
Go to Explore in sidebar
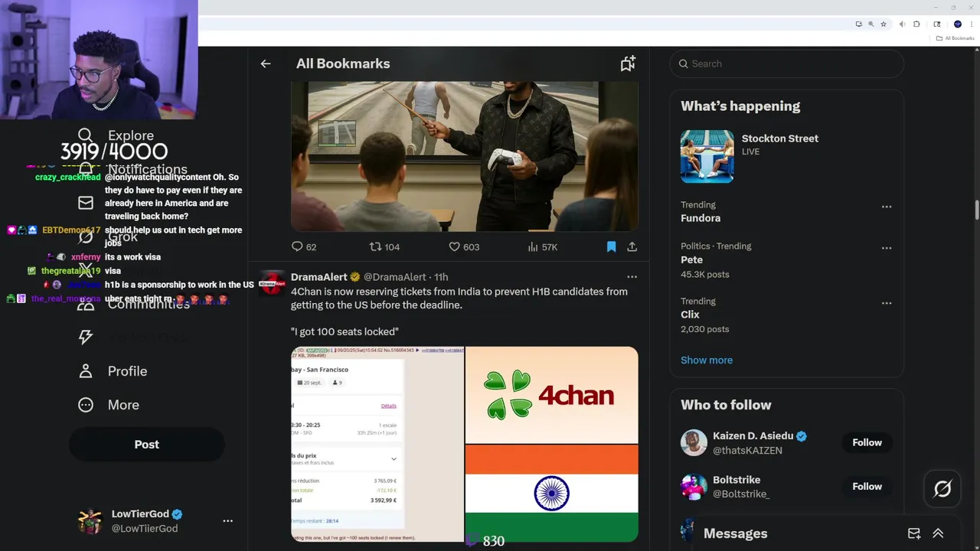click(131, 135)
